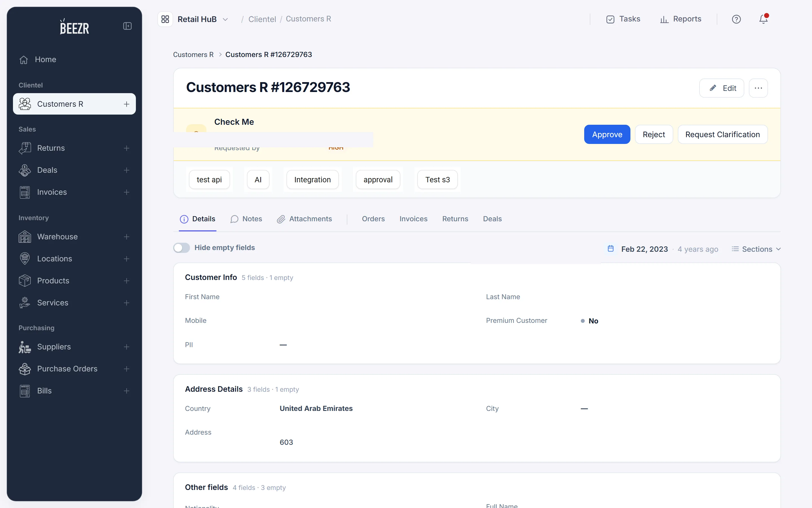Open the Deals tab in record
The height and width of the screenshot is (508, 812).
(x=492, y=219)
